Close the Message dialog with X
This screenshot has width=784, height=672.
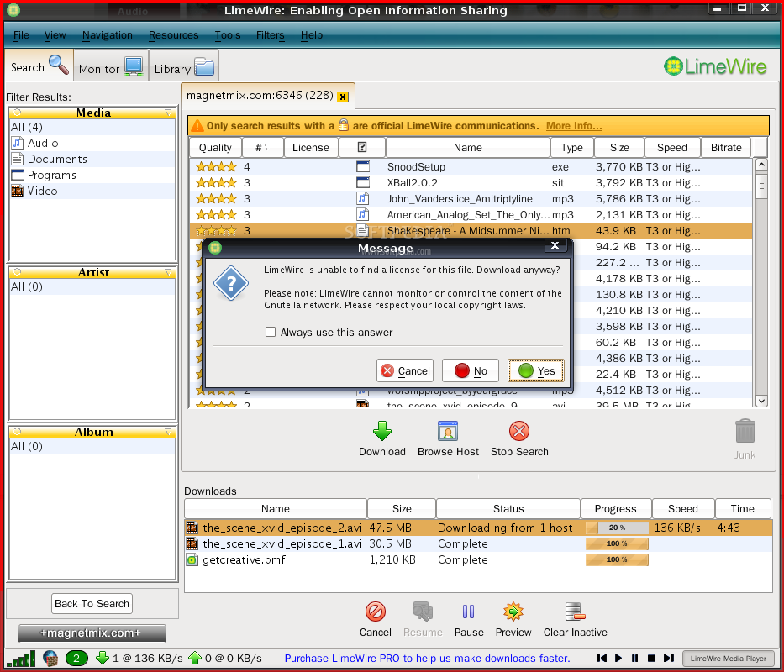pos(555,245)
